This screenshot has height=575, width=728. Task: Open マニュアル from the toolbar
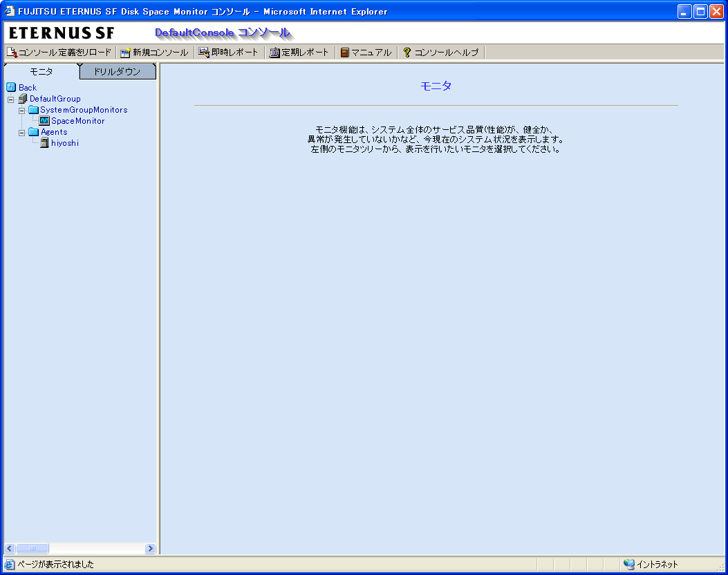click(x=366, y=53)
